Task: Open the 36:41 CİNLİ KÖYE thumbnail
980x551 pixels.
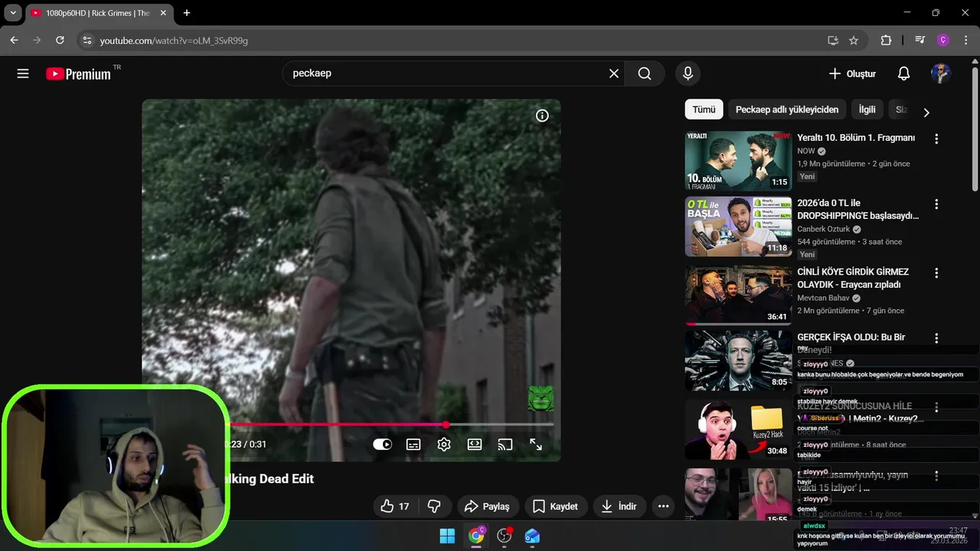Action: click(x=738, y=295)
